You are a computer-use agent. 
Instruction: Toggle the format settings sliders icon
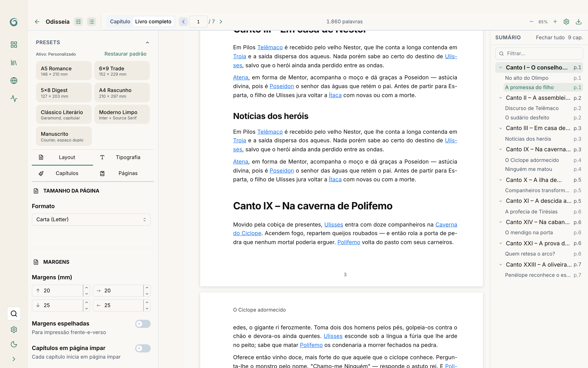[x=78, y=22]
